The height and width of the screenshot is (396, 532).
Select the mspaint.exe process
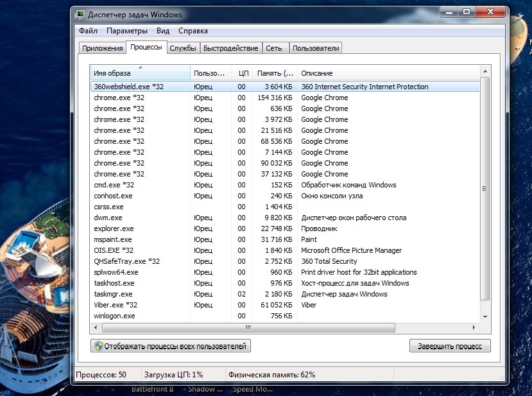pyautogui.click(x=113, y=239)
